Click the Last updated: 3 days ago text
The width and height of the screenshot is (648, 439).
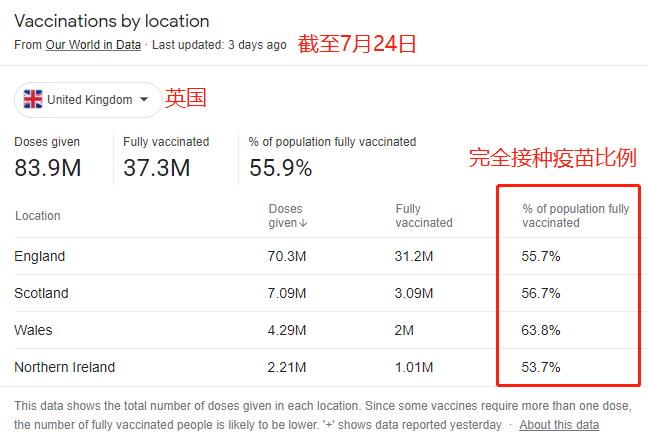pyautogui.click(x=219, y=45)
